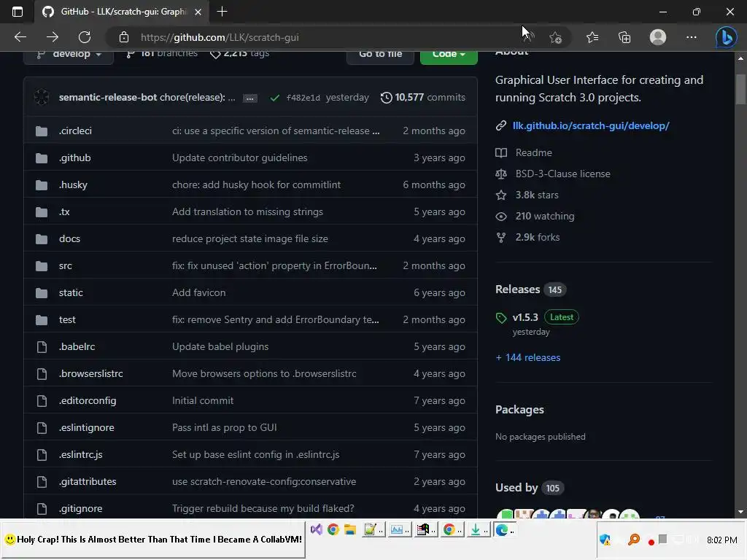Image resolution: width=747 pixels, height=560 pixels.
Task: Open the develop branch dropdown
Action: [69, 55]
